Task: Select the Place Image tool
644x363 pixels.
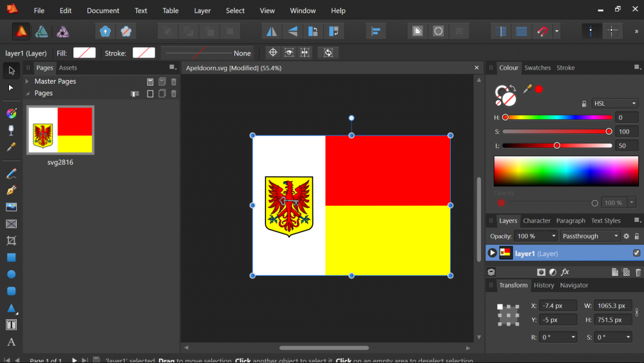Action: point(11,207)
